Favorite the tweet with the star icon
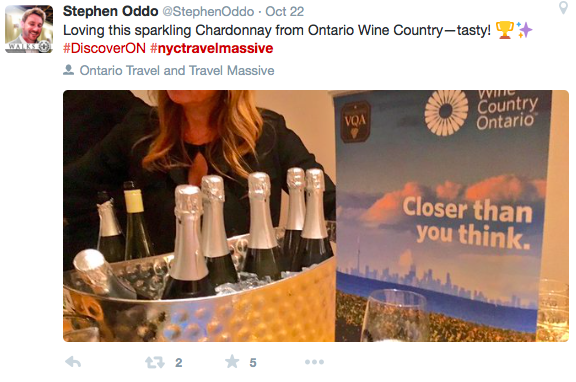576x382 pixels. 232,362
